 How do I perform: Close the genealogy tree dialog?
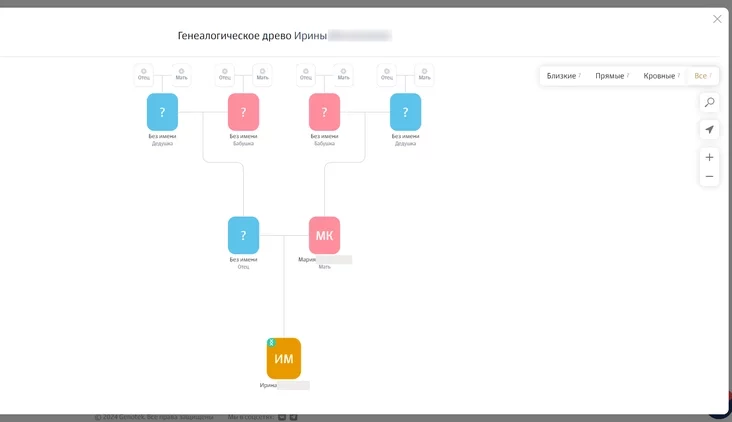point(717,19)
